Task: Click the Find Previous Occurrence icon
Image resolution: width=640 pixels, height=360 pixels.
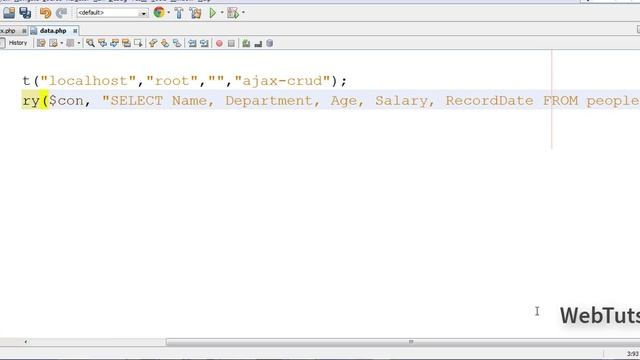Action: 102,43
